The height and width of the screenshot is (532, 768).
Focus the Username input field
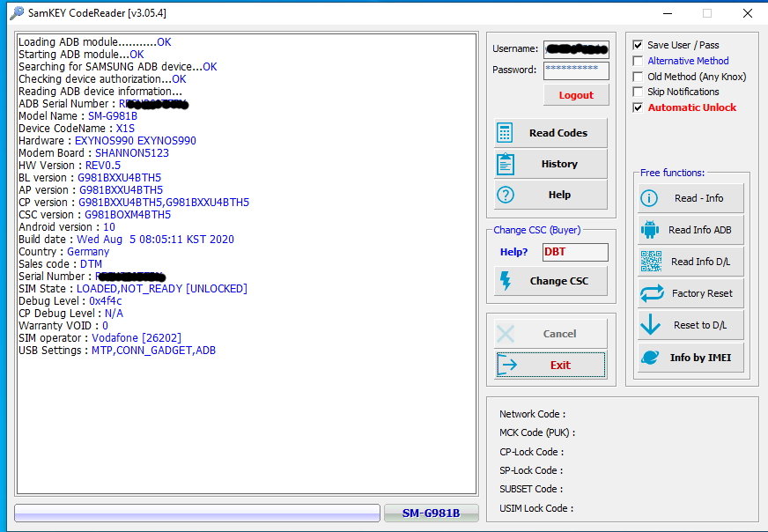pyautogui.click(x=576, y=49)
